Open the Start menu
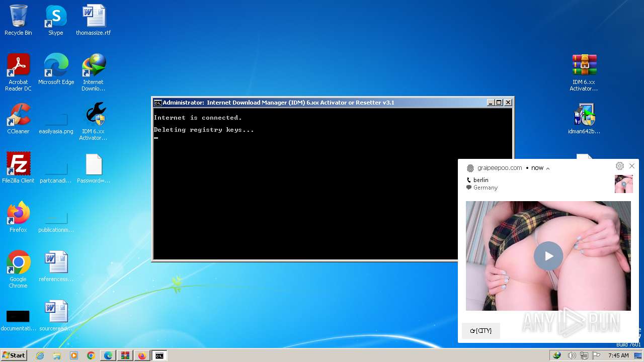 click(14, 355)
